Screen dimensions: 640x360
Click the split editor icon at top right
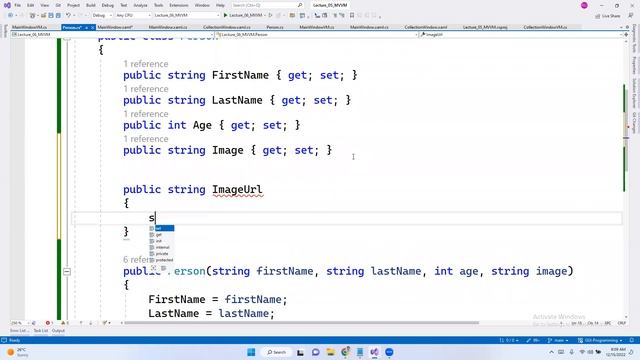626,35
